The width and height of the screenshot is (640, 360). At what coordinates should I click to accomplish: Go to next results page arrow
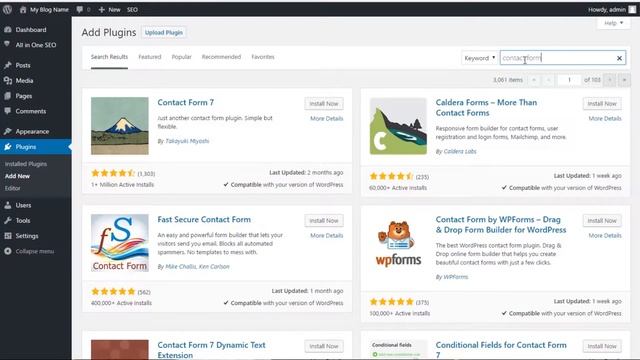coord(610,80)
